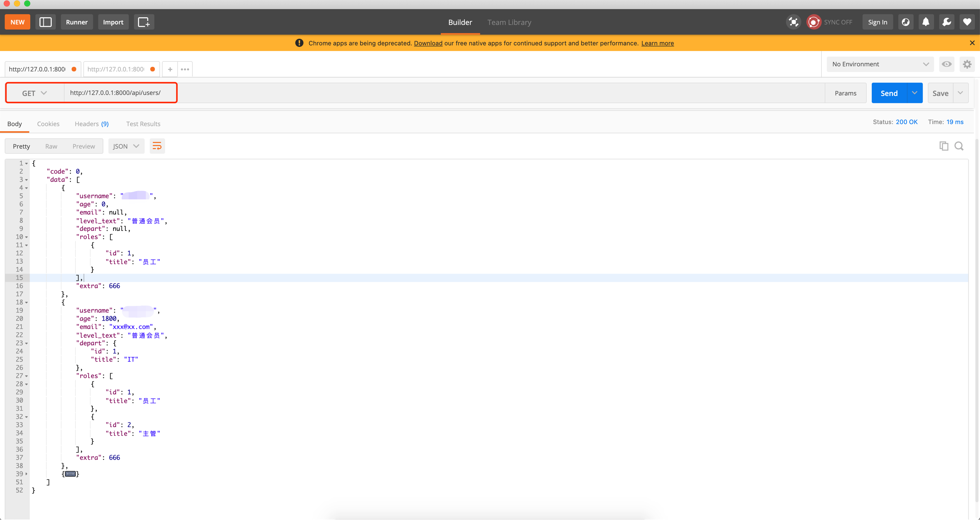Copy response to clipboard icon

point(943,146)
